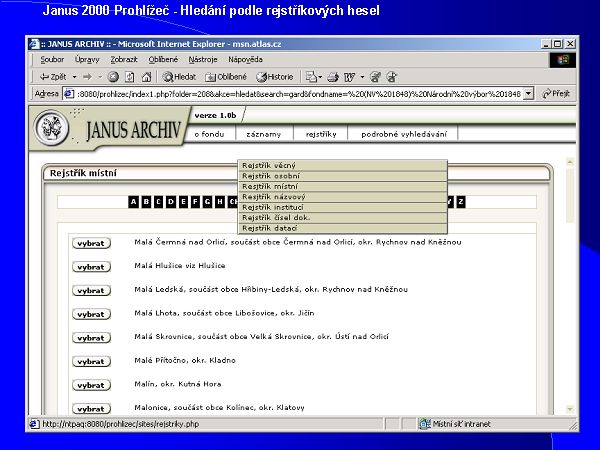Select Rejstřík čísel dok. menu entry
The width and height of the screenshot is (600, 450).
pyautogui.click(x=342, y=218)
